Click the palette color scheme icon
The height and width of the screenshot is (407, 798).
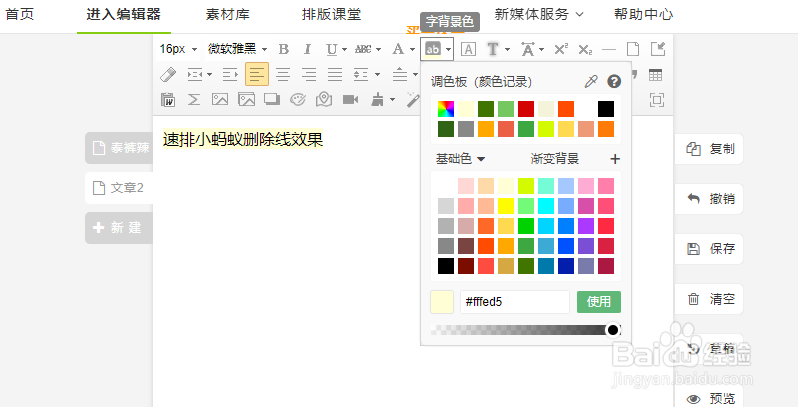click(x=298, y=100)
